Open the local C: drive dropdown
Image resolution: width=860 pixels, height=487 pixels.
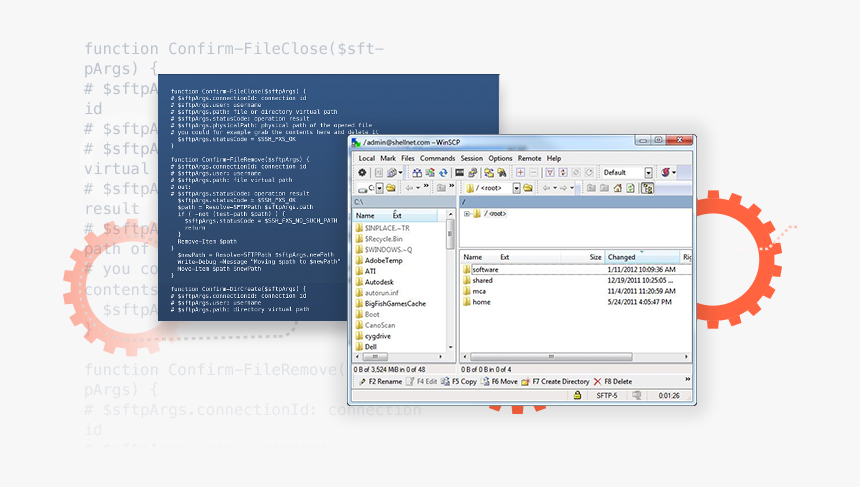(x=380, y=188)
